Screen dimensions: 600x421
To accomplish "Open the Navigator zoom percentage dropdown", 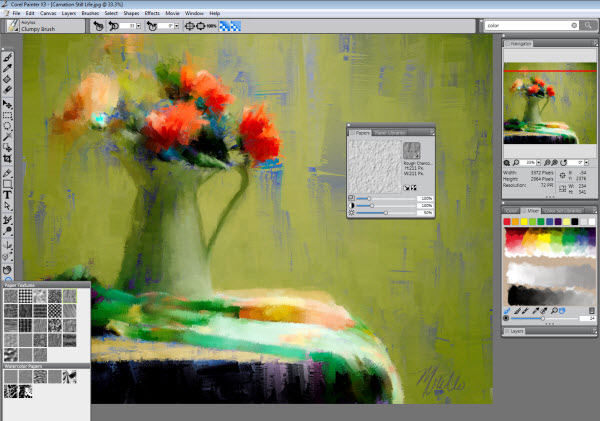I will [x=538, y=163].
